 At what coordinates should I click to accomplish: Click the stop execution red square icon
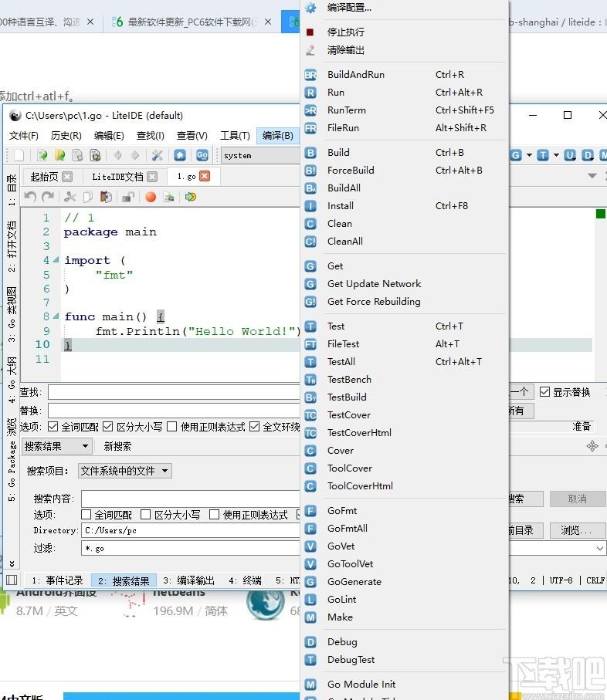click(310, 32)
